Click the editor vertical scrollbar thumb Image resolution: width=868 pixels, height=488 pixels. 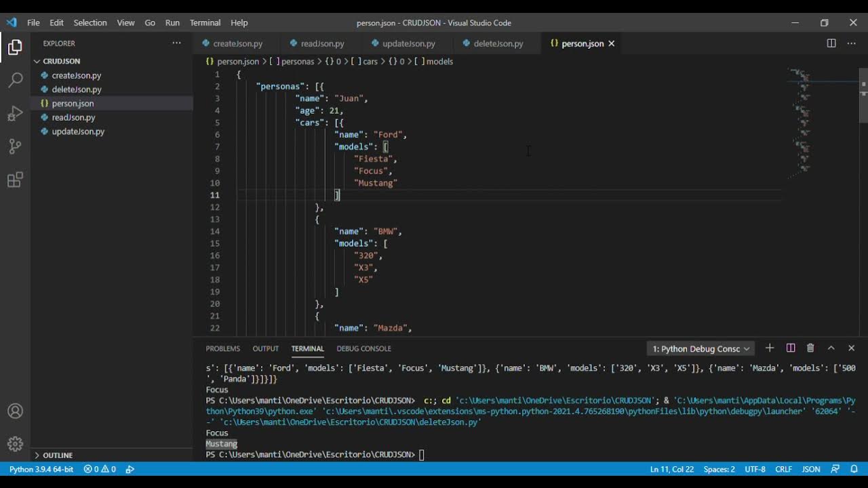tap(863, 95)
